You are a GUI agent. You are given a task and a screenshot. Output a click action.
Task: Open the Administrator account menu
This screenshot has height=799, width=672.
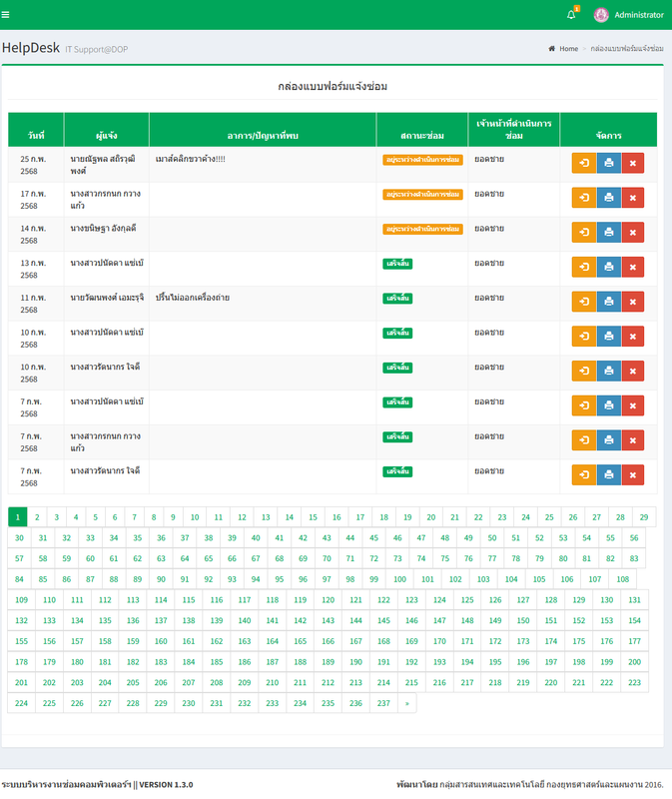click(x=638, y=15)
